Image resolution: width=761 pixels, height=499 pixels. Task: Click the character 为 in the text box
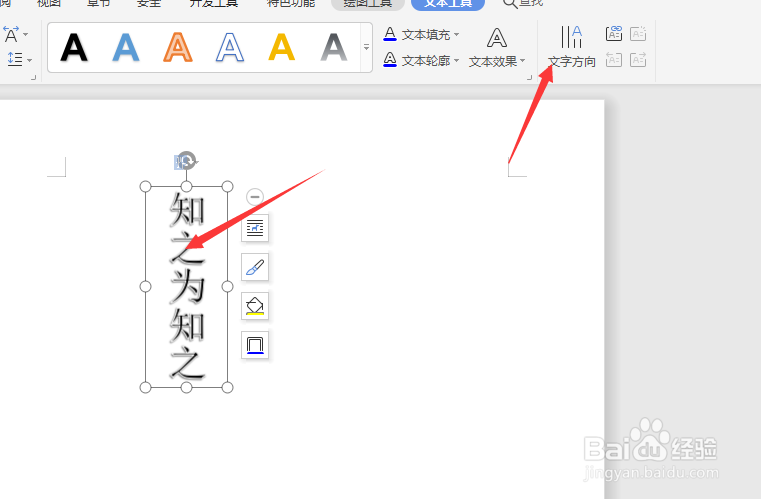pos(187,286)
